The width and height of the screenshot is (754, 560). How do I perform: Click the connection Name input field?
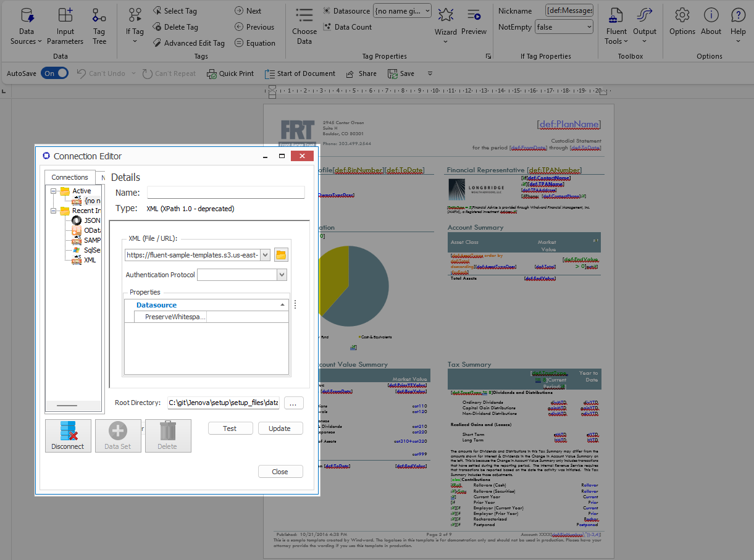226,193
